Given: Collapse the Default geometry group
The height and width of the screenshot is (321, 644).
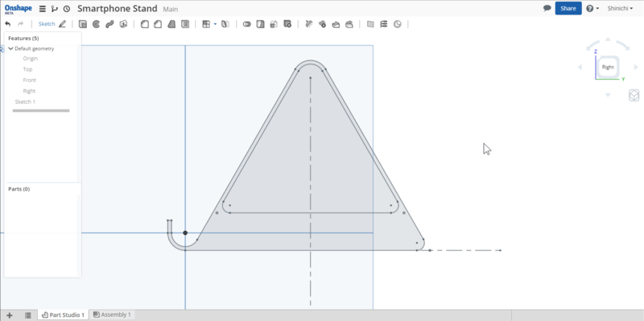Looking at the screenshot, I should [10, 48].
